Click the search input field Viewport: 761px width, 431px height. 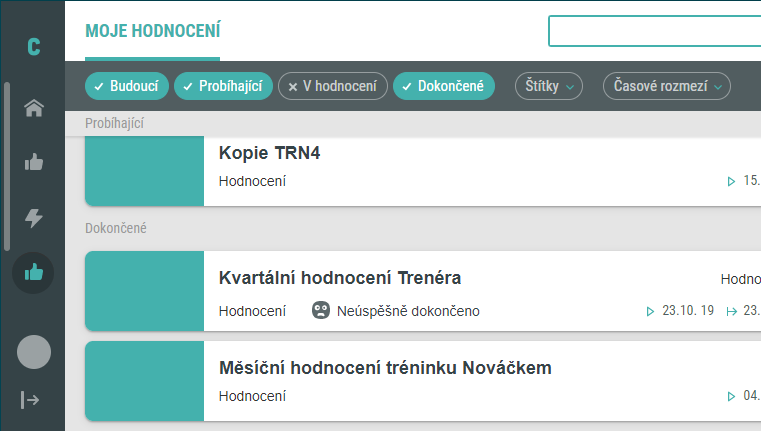[655, 31]
